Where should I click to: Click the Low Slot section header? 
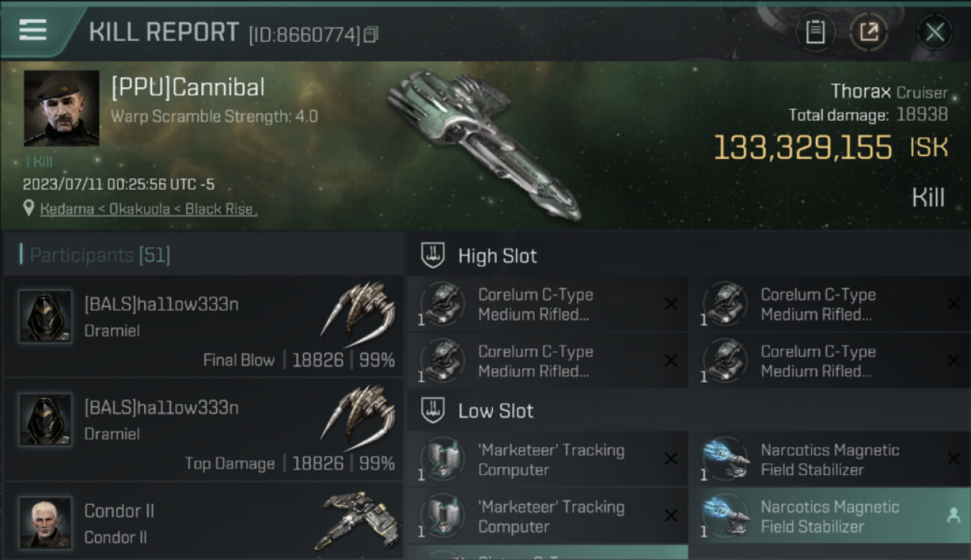(496, 411)
